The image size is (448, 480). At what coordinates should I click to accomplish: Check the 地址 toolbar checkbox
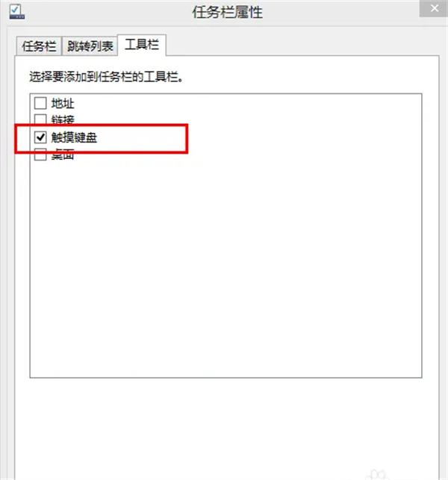[x=40, y=103]
